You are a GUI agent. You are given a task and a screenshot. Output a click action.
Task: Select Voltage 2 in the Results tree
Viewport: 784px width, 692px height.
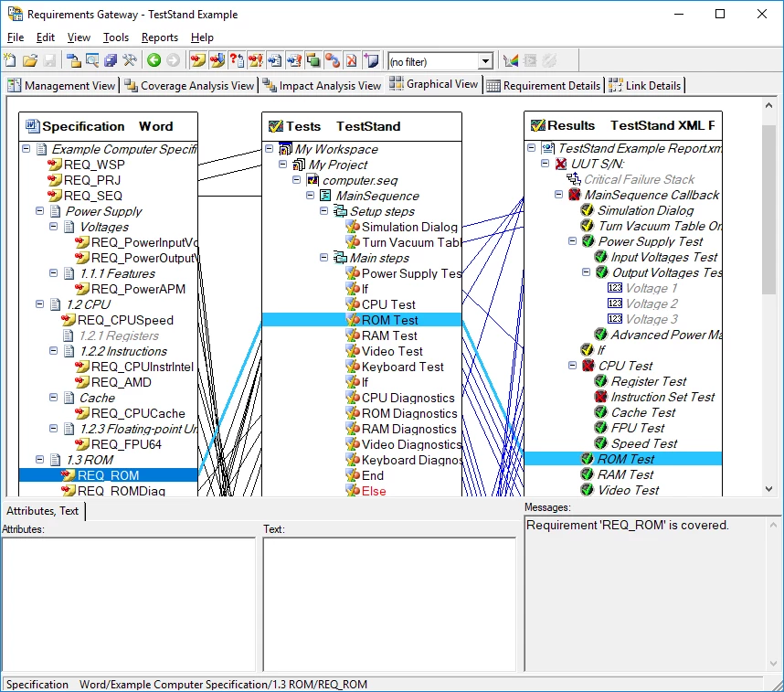point(652,303)
